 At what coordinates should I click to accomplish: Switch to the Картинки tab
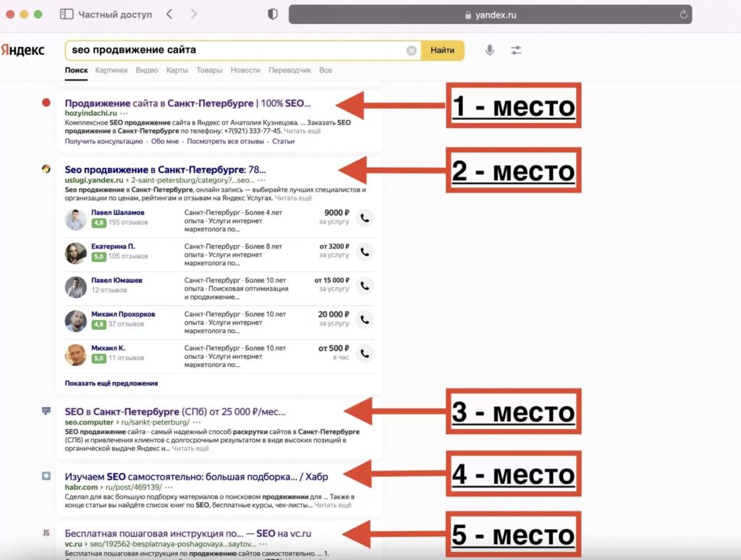pyautogui.click(x=111, y=70)
